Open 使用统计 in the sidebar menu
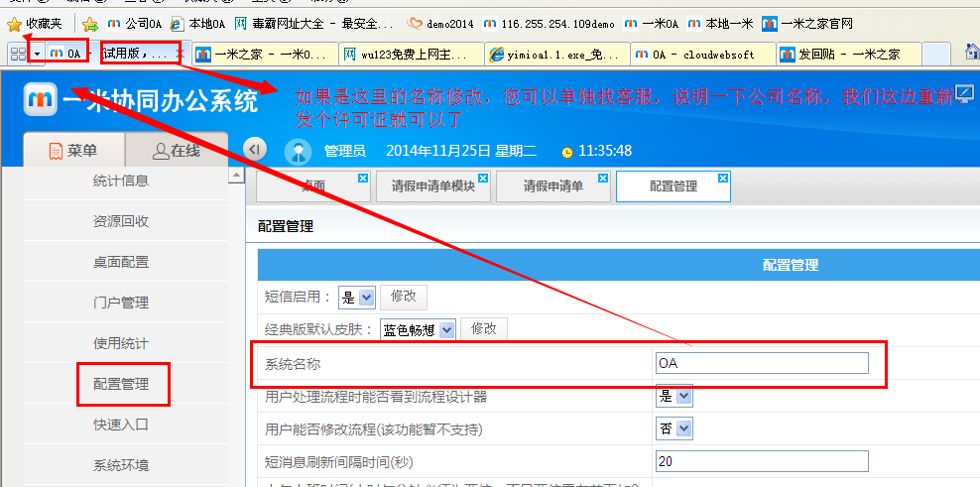The width and height of the screenshot is (980, 487). point(121,343)
